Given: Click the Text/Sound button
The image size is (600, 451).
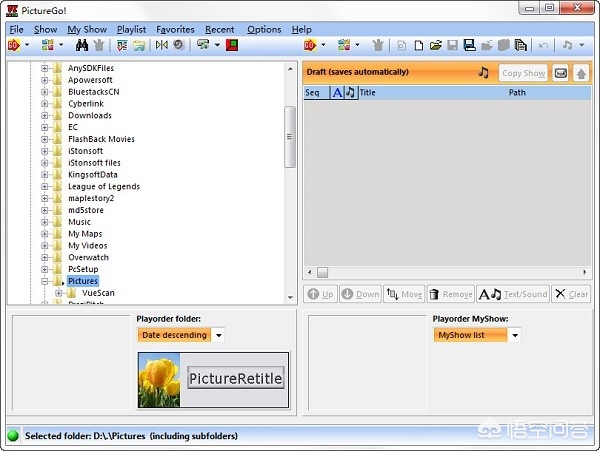Looking at the screenshot, I should 513,294.
